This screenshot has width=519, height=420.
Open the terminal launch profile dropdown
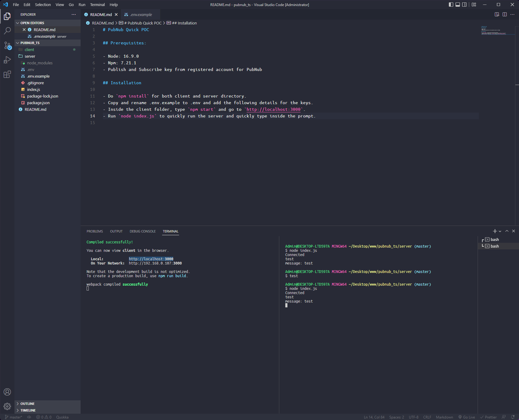tap(500, 231)
